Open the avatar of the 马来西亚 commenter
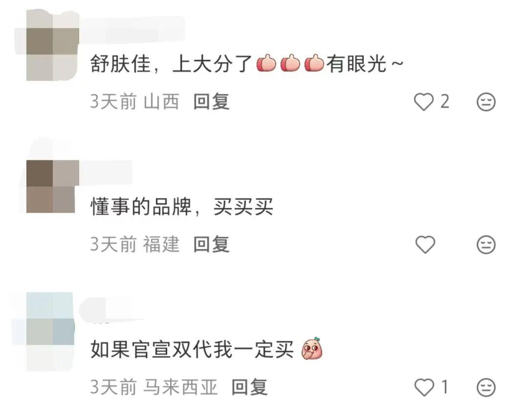Image resolution: width=528 pixels, height=420 pixels. pyautogui.click(x=50, y=332)
